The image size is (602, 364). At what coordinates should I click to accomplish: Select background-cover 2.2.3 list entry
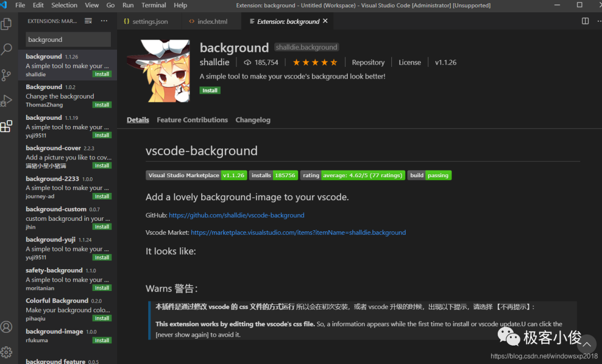tap(67, 156)
